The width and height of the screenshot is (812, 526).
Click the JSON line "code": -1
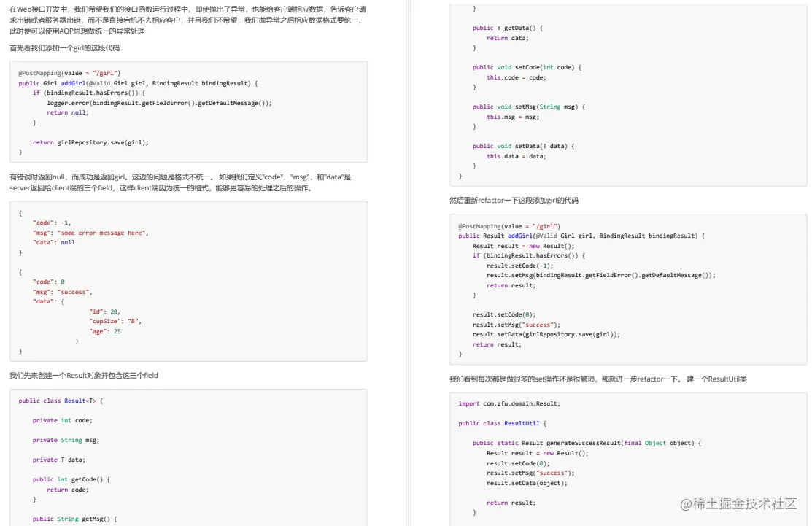pyautogui.click(x=52, y=223)
